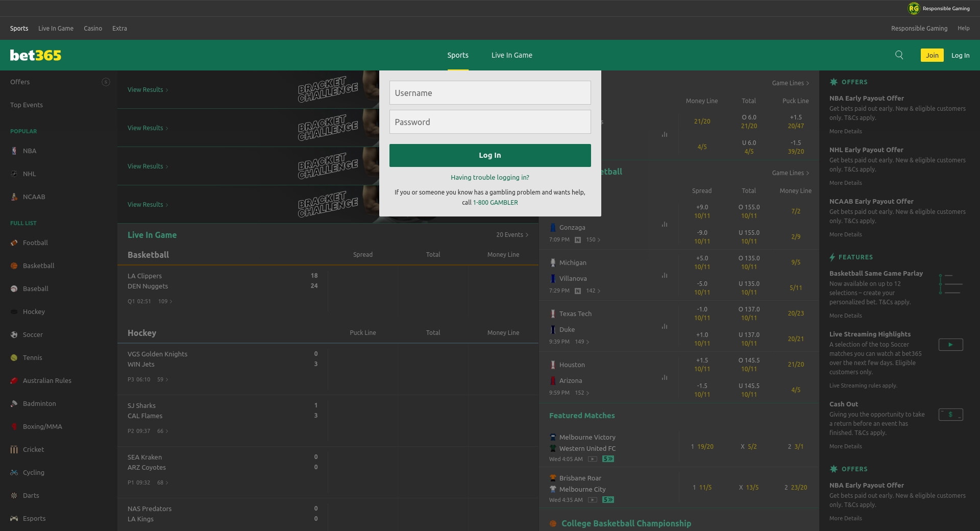
Task: Click the yellow Join button
Action: click(x=932, y=55)
